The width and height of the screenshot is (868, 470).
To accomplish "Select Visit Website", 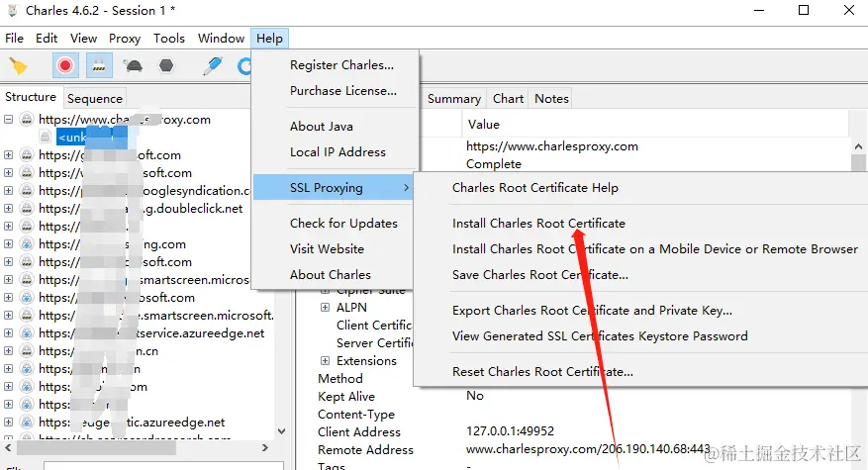I will (328, 248).
